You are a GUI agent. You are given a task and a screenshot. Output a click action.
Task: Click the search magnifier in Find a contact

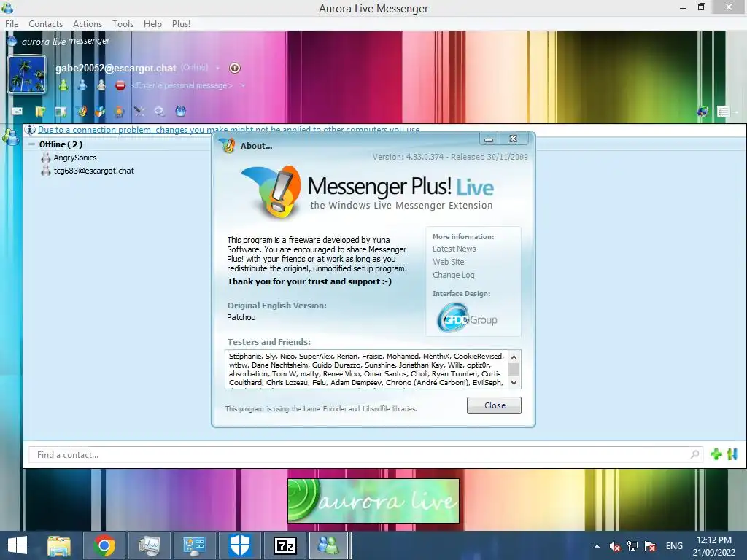695,455
